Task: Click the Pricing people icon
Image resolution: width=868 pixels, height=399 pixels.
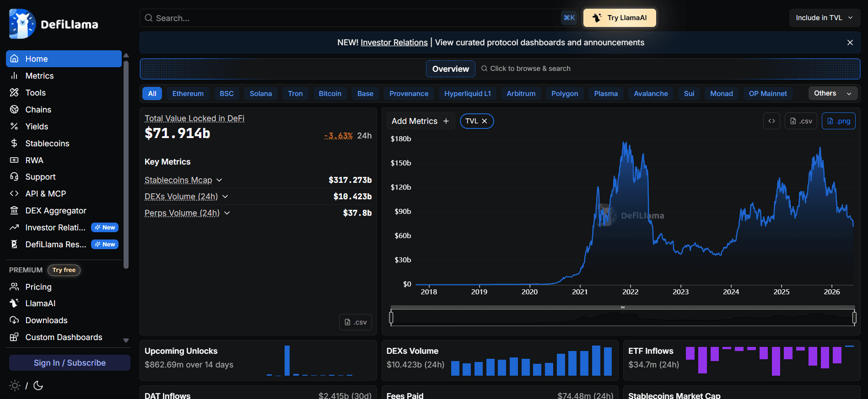Action: tap(14, 287)
